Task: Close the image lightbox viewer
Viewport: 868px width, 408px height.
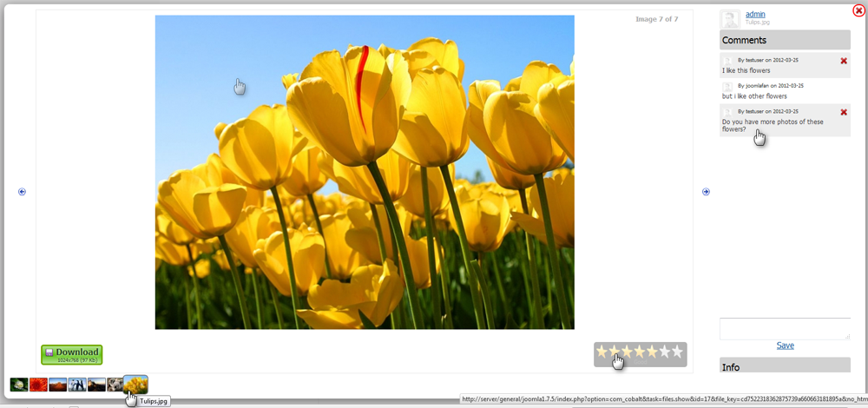Action: pos(858,10)
